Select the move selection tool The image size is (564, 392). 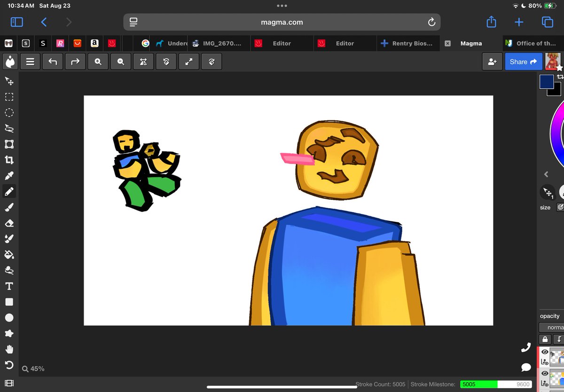tap(9, 81)
